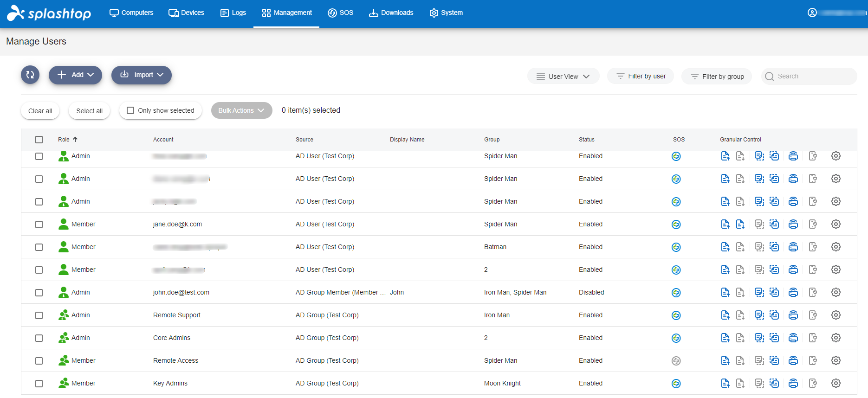Open the Import dropdown
The image size is (868, 398).
point(142,75)
